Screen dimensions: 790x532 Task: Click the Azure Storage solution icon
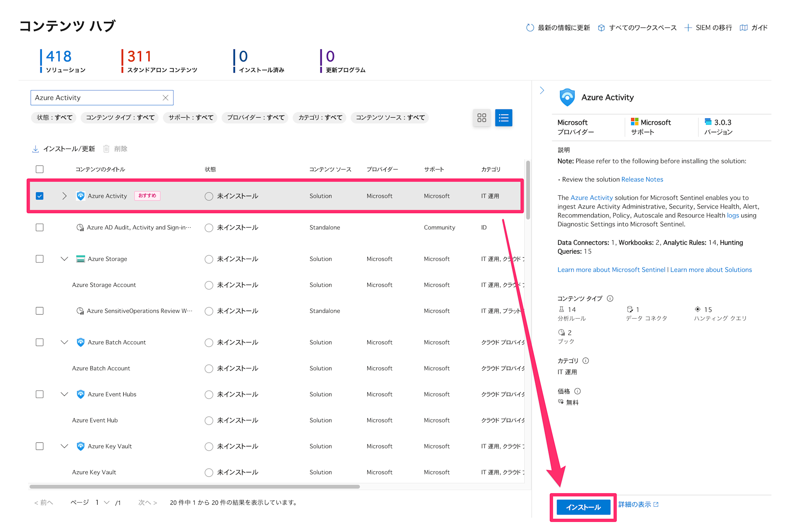[x=81, y=259]
